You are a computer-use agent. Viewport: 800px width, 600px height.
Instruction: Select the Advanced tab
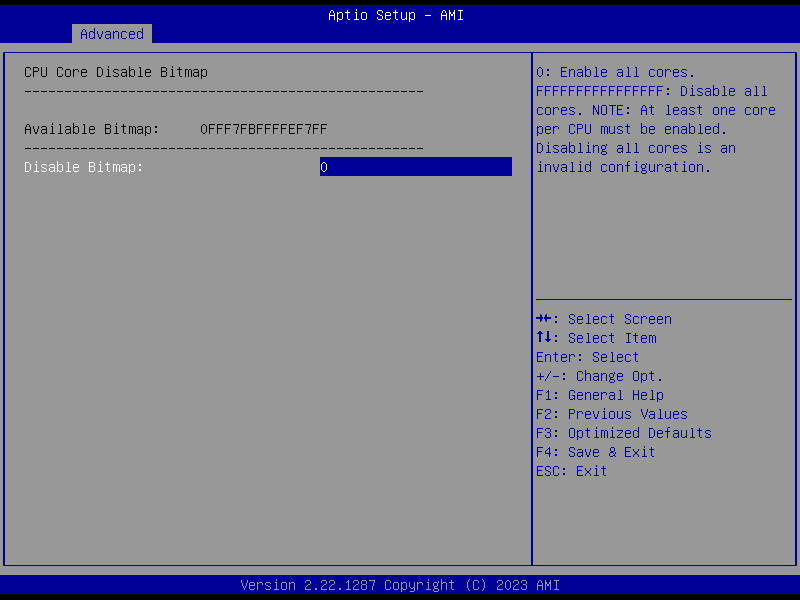112,34
